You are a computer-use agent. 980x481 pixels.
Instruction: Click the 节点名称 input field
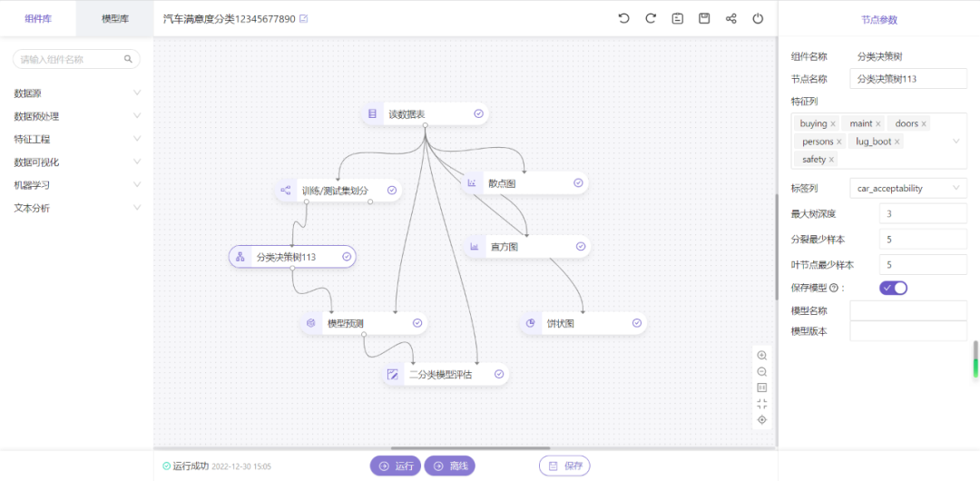coord(908,79)
